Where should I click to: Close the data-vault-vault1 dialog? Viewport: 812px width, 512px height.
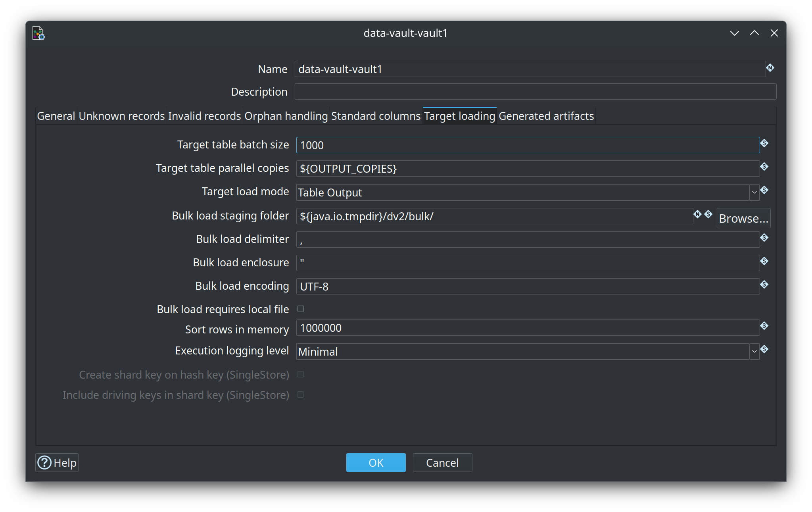tap(774, 33)
